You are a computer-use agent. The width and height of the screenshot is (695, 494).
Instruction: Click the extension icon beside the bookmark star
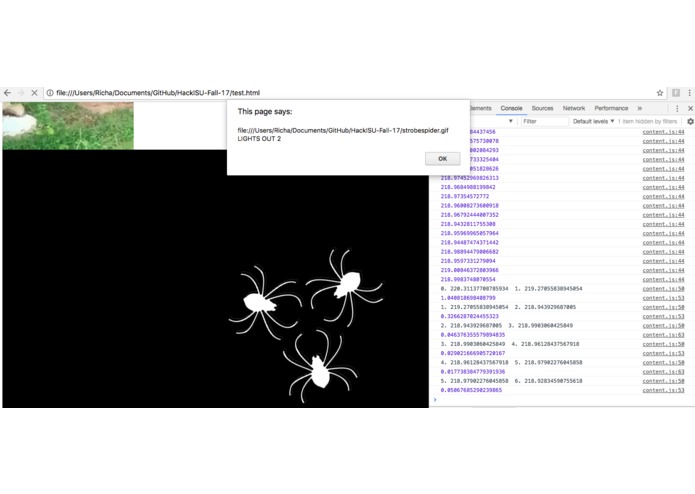click(676, 93)
